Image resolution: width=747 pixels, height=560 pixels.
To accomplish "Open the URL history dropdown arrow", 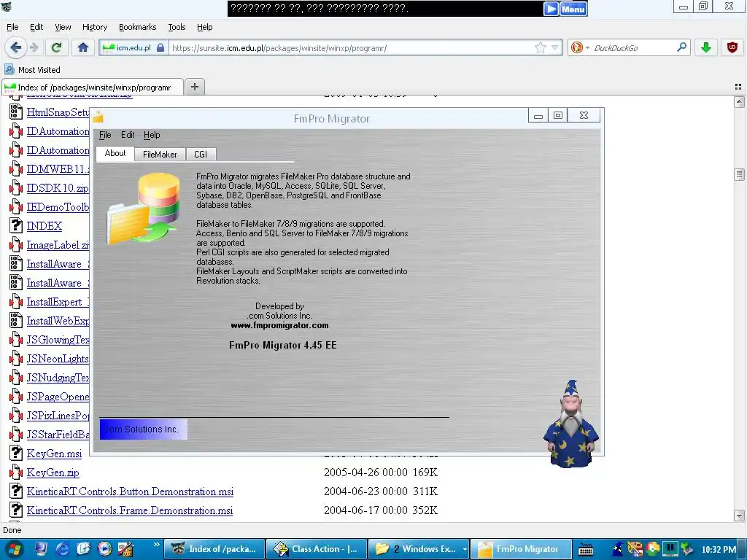I will [x=555, y=47].
